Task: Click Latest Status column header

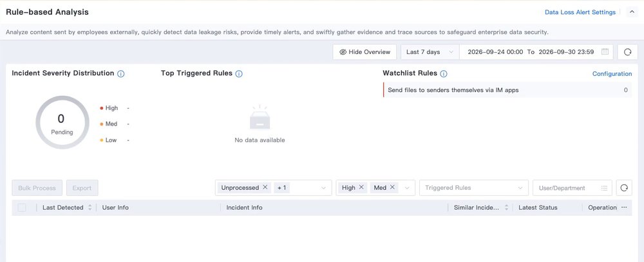Action: coord(538,208)
